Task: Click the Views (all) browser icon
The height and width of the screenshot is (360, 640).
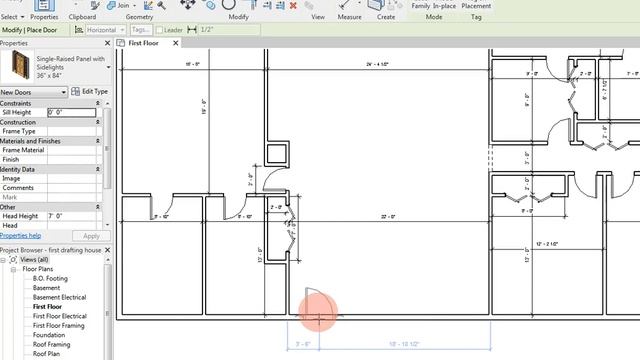Action: pyautogui.click(x=13, y=260)
